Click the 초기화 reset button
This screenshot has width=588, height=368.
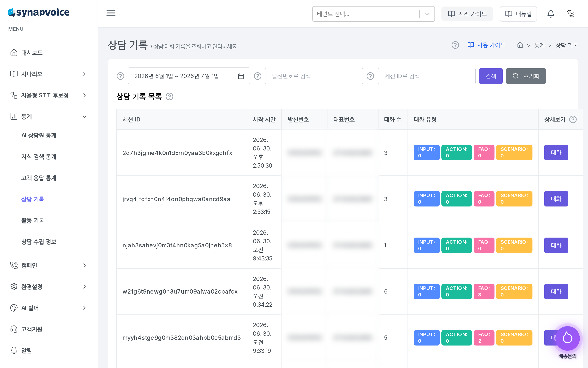[x=526, y=76]
